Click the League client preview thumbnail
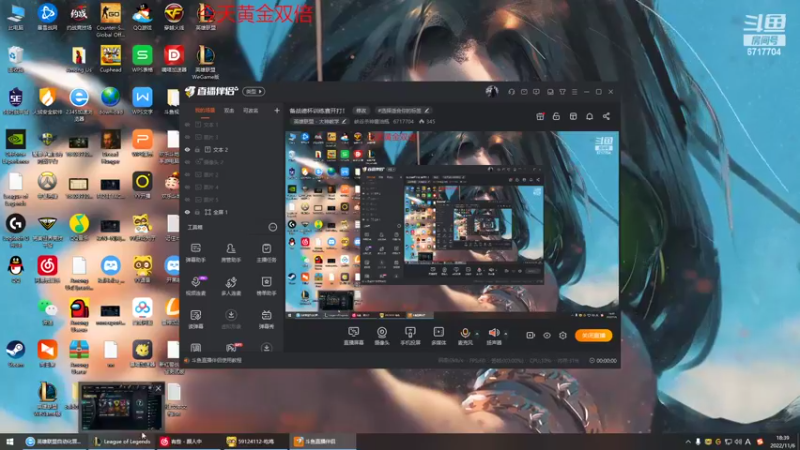Image resolution: width=800 pixels, height=450 pixels. (x=121, y=407)
